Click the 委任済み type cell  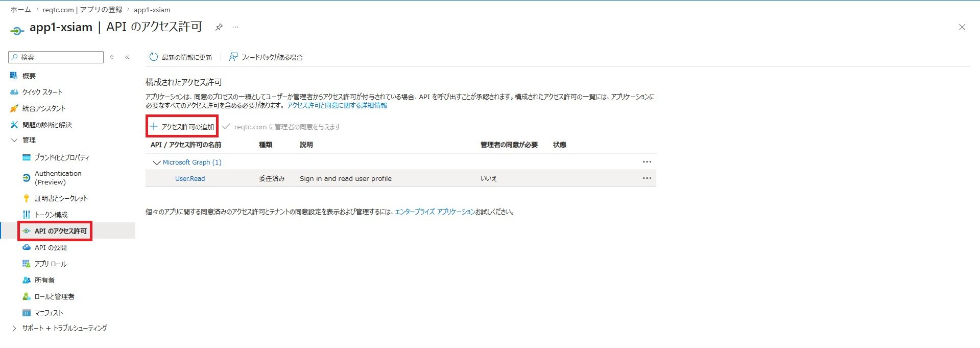point(272,178)
